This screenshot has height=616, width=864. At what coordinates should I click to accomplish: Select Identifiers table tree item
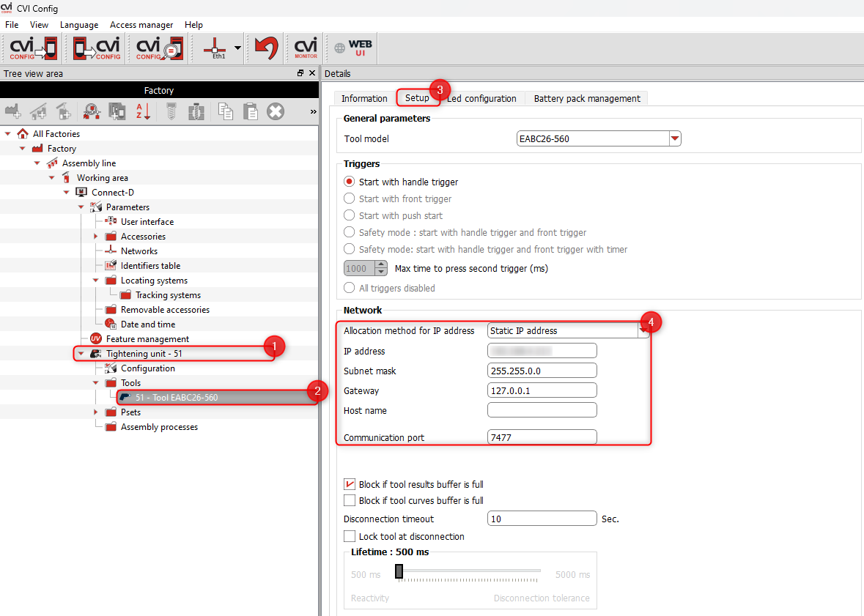click(x=150, y=266)
